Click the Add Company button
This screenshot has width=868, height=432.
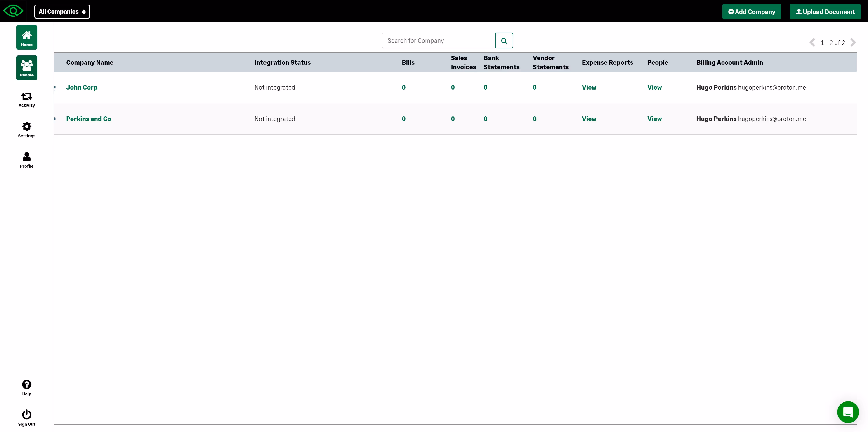(751, 12)
